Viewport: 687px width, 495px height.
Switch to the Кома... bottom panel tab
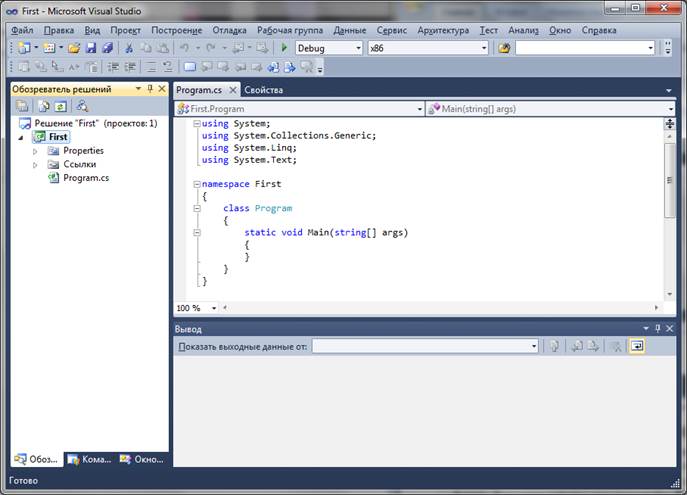coord(90,459)
